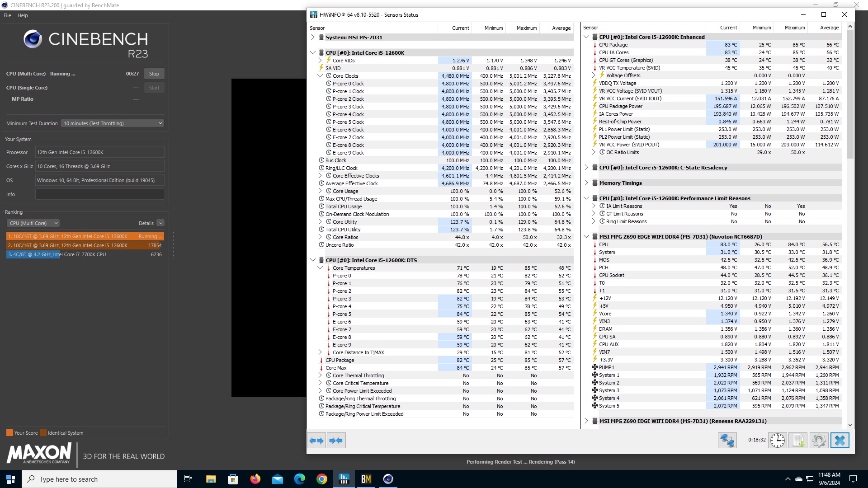868x488 pixels.
Task: Expand IA Limit Reasons row
Action: click(594, 206)
